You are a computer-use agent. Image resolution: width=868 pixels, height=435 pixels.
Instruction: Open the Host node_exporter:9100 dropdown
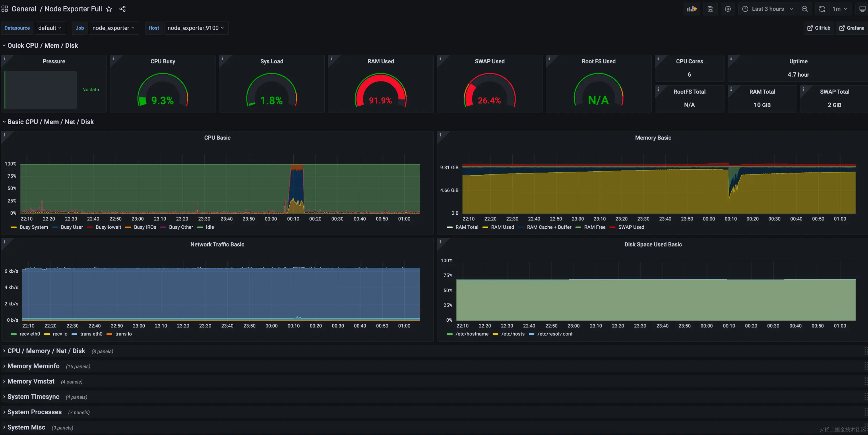196,28
